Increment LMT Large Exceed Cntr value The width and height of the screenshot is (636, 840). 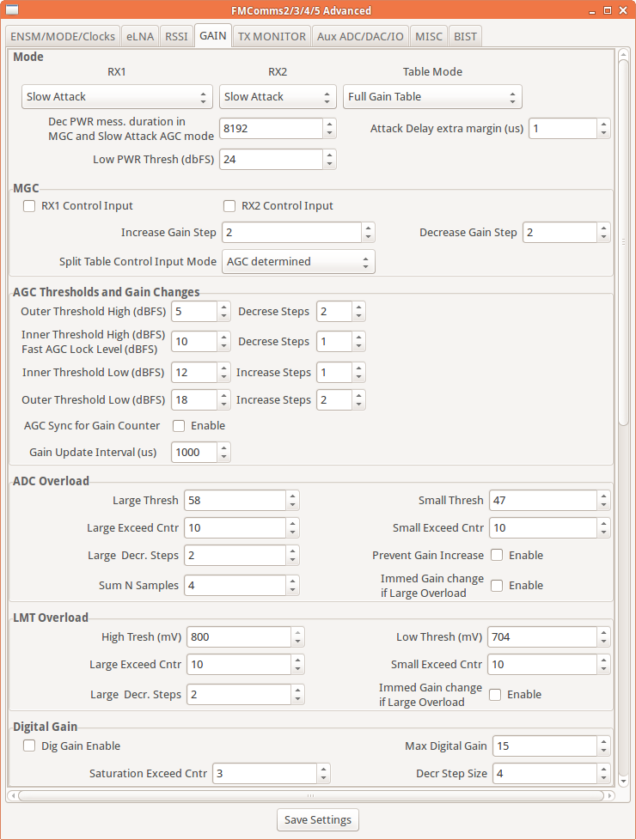[x=298, y=660]
